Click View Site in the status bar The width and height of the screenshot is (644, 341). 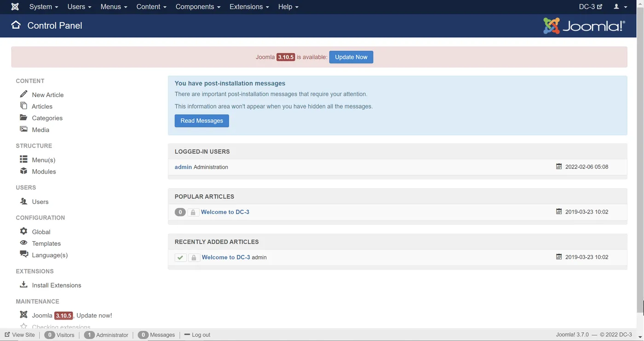[x=23, y=335]
